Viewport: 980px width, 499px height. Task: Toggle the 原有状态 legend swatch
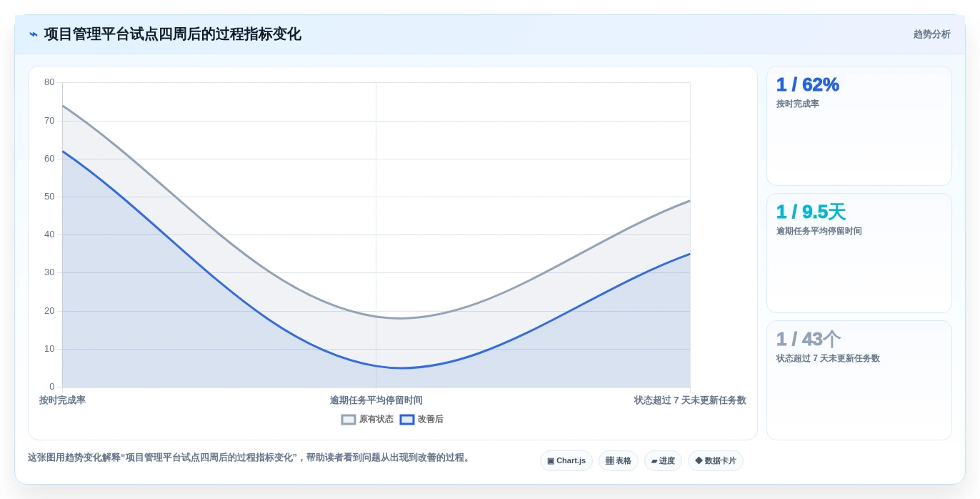(x=349, y=420)
